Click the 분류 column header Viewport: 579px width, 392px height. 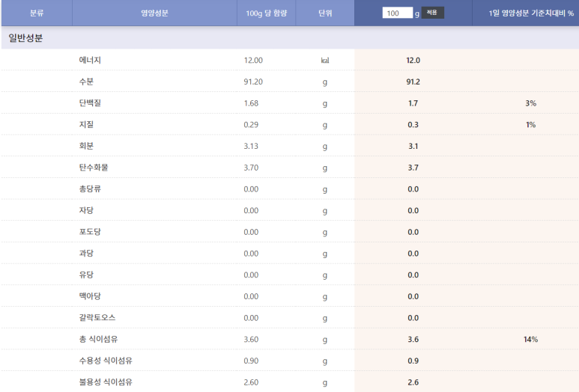point(37,13)
